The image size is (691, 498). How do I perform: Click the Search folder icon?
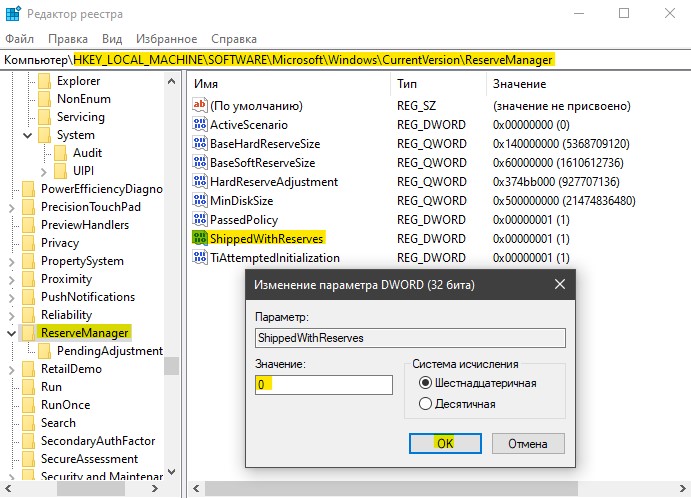tap(29, 423)
